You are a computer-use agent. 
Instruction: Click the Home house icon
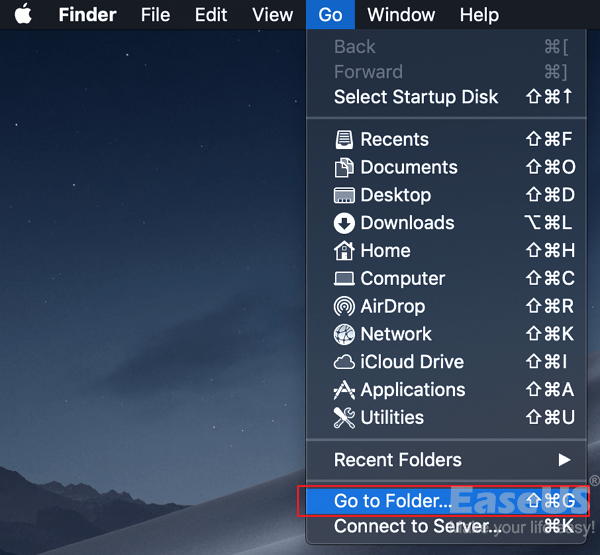(344, 251)
